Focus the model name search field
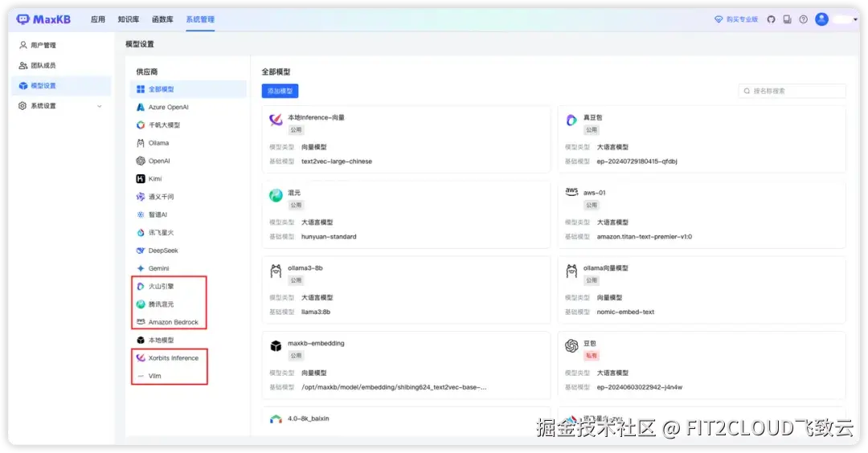The height and width of the screenshot is (453, 868). (792, 91)
